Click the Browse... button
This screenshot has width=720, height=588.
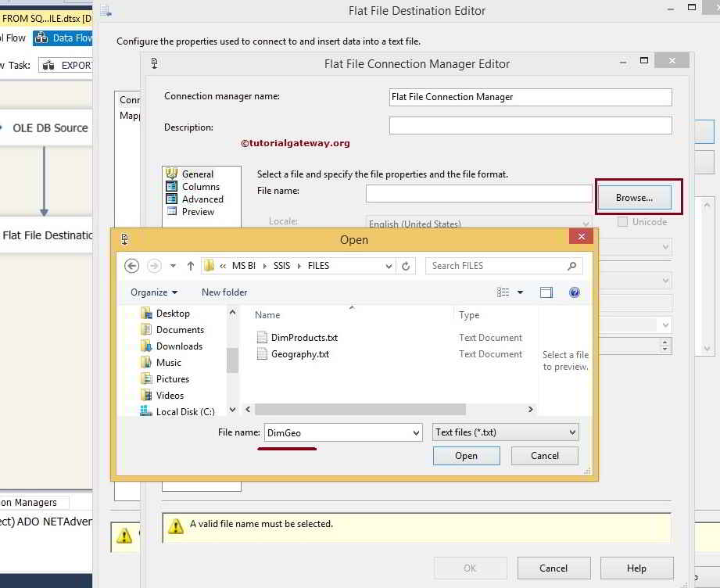click(x=633, y=198)
